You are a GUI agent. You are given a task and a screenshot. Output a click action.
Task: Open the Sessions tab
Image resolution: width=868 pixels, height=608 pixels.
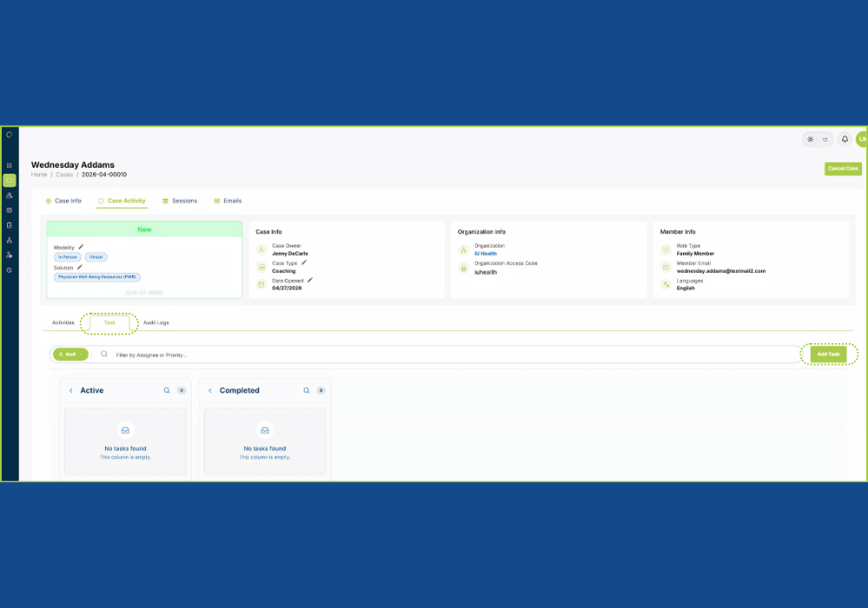(180, 201)
